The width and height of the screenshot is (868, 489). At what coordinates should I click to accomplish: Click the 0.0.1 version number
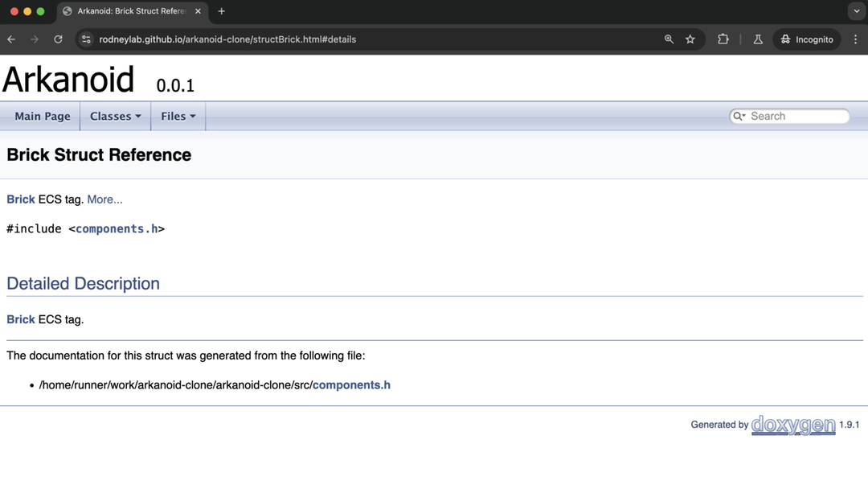(175, 85)
